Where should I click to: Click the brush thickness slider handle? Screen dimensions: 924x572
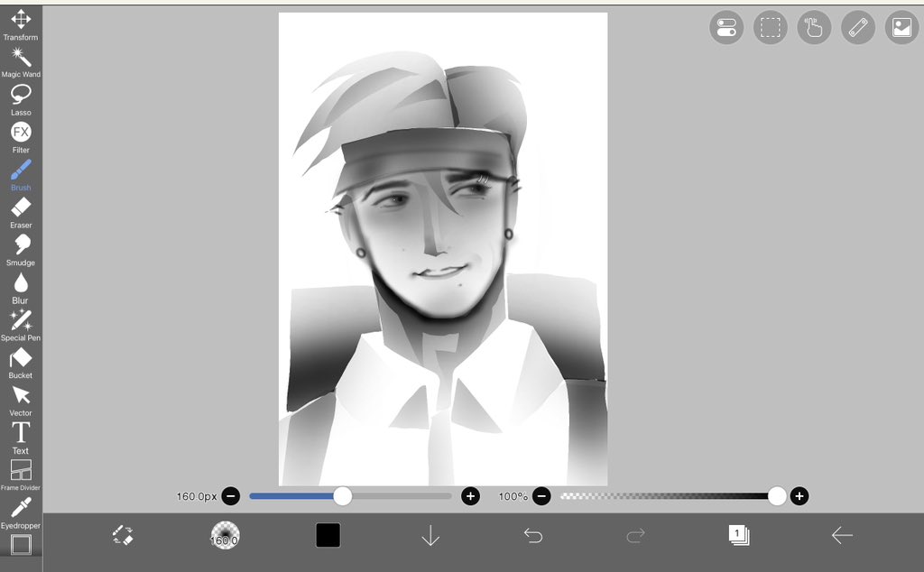[342, 496]
